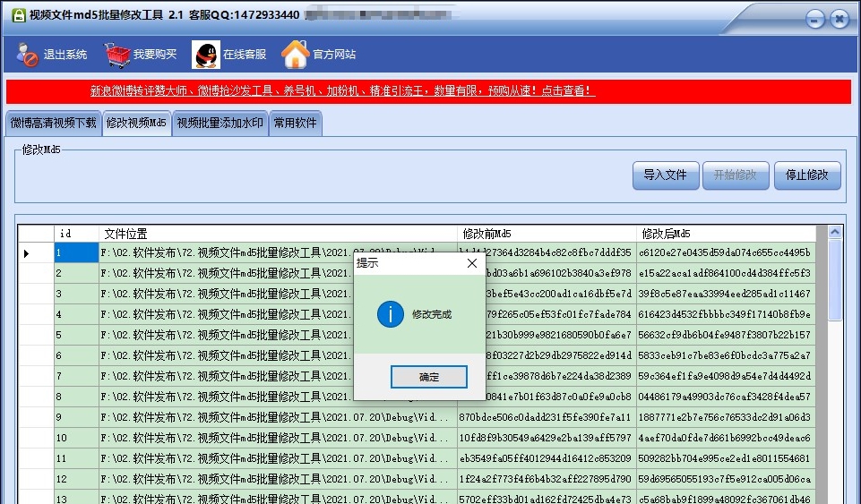Click 停止修改 button
861x504 pixels.
click(x=807, y=175)
